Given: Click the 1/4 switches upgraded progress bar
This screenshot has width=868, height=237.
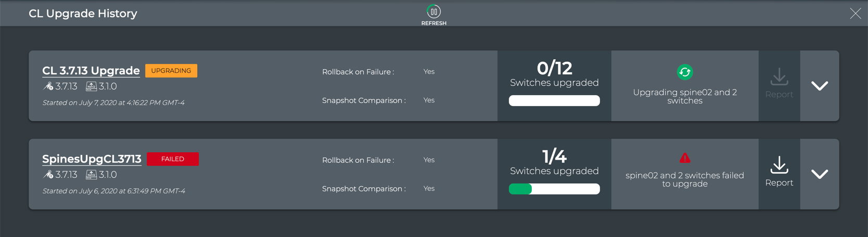Looking at the screenshot, I should (554, 189).
